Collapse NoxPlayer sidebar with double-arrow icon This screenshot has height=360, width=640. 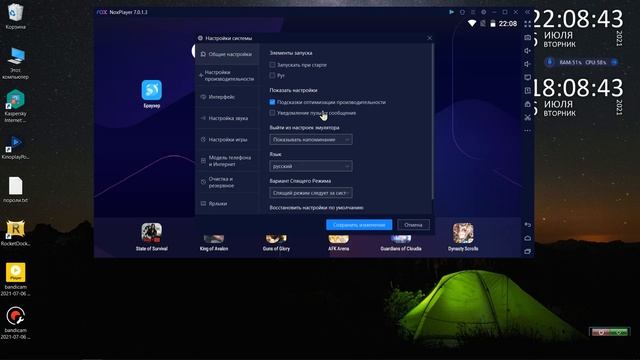(x=527, y=12)
